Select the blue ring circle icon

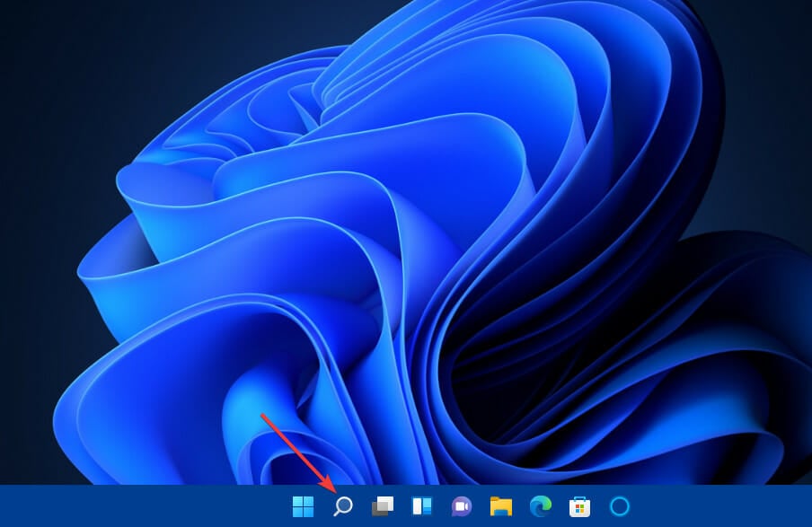tap(620, 506)
